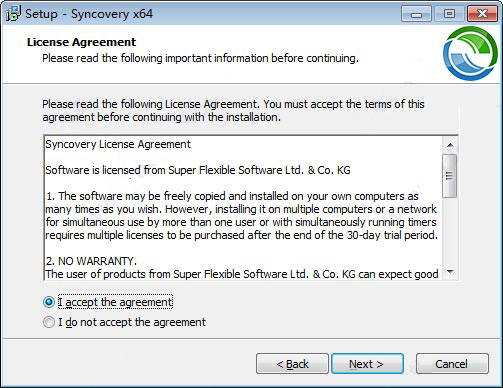Click the license text scrollbar thumb

450,176
